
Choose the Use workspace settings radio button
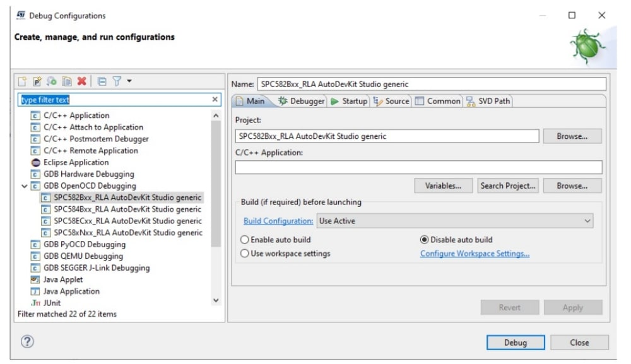[x=245, y=254]
